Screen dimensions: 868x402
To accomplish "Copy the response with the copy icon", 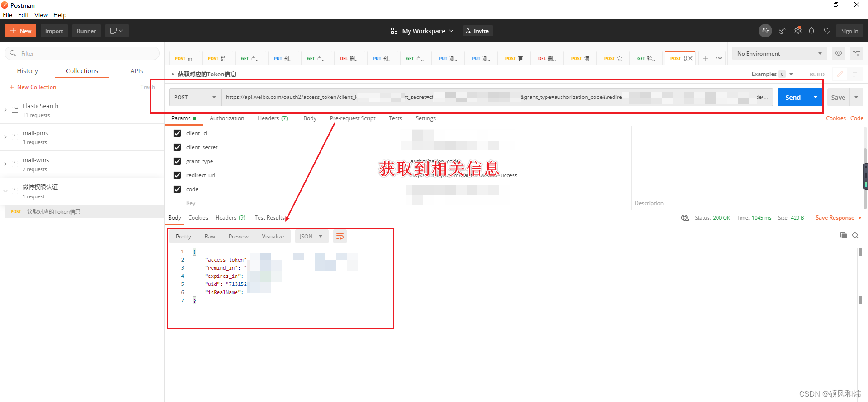I will (843, 235).
